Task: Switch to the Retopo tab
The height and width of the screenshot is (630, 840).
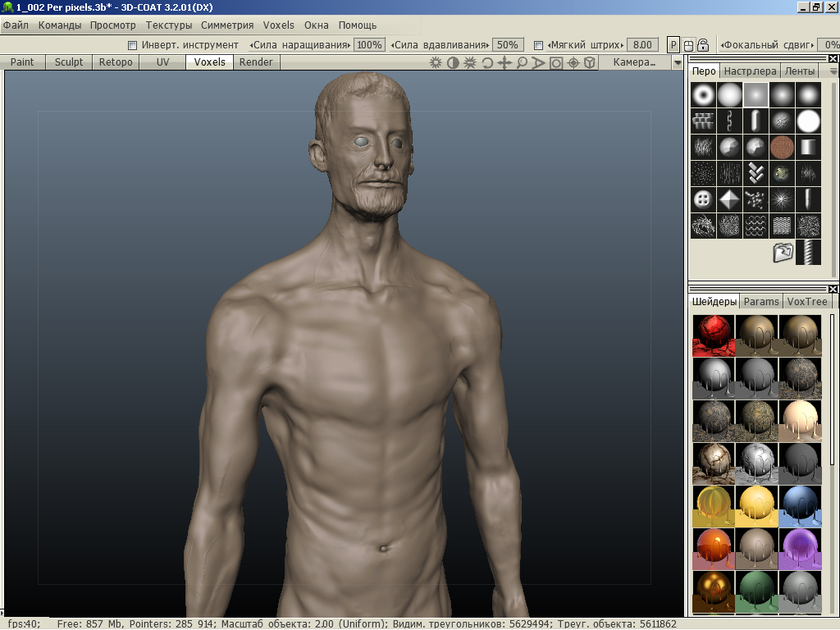Action: click(116, 62)
